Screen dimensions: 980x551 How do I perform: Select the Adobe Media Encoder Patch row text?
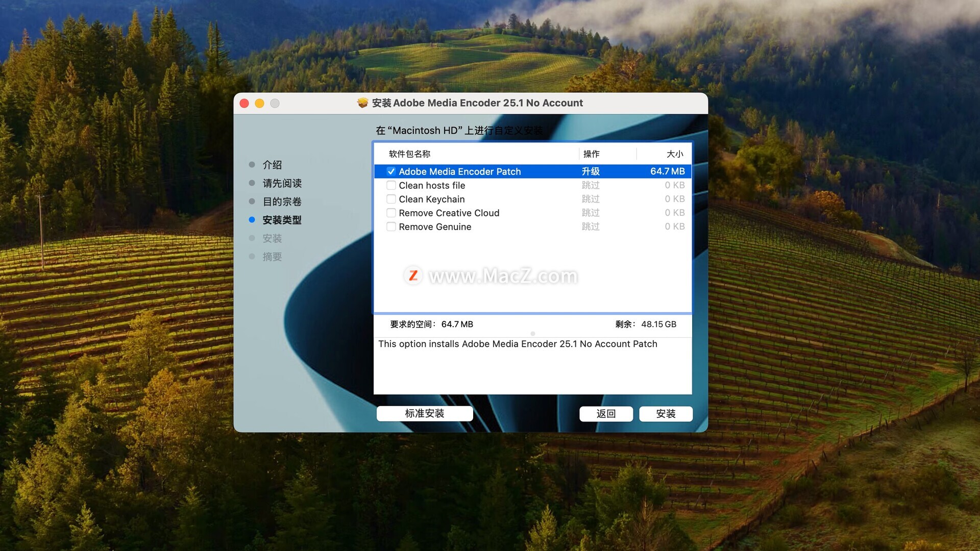[x=459, y=171]
